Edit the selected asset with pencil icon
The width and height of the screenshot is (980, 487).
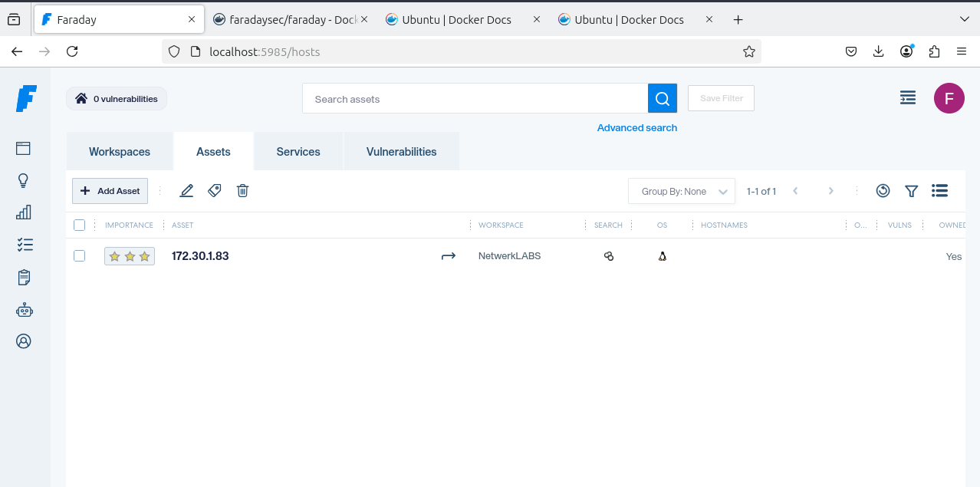point(186,190)
